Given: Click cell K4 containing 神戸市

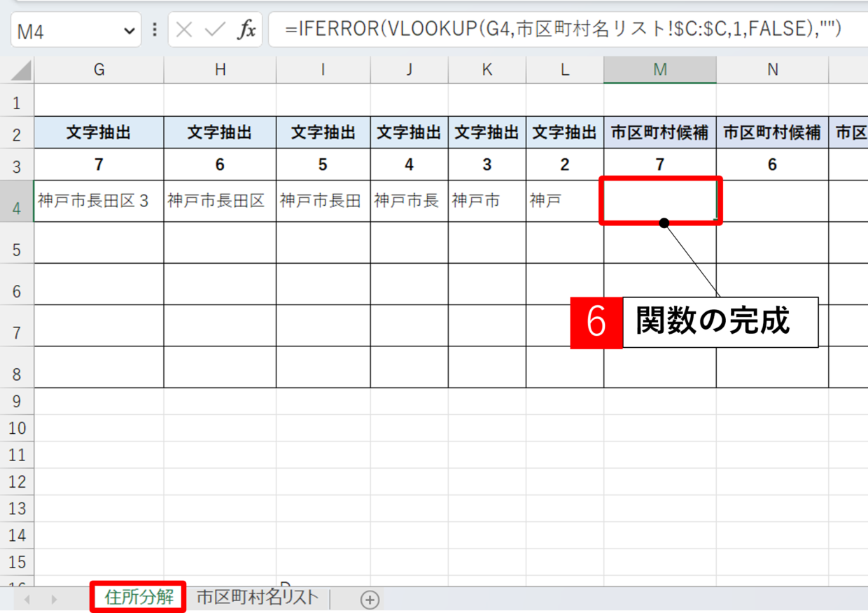Looking at the screenshot, I should [486, 201].
